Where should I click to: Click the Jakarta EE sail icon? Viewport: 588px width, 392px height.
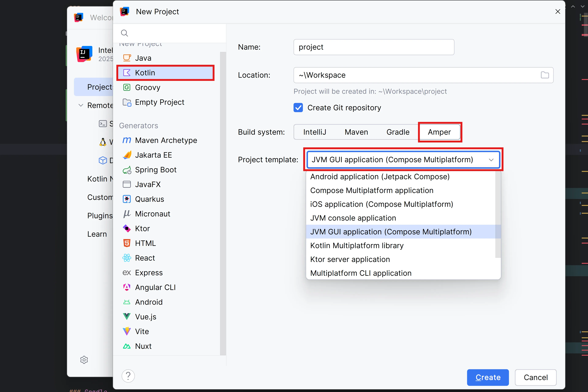coord(127,155)
